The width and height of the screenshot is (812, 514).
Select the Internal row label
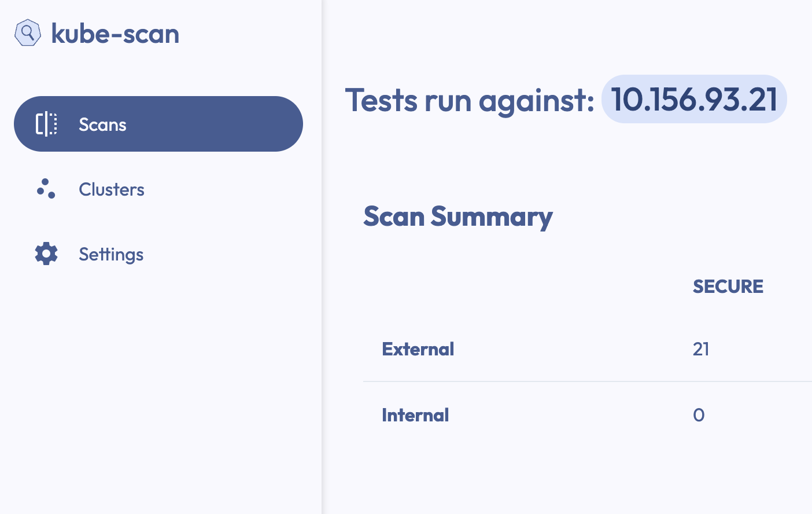pyautogui.click(x=415, y=415)
